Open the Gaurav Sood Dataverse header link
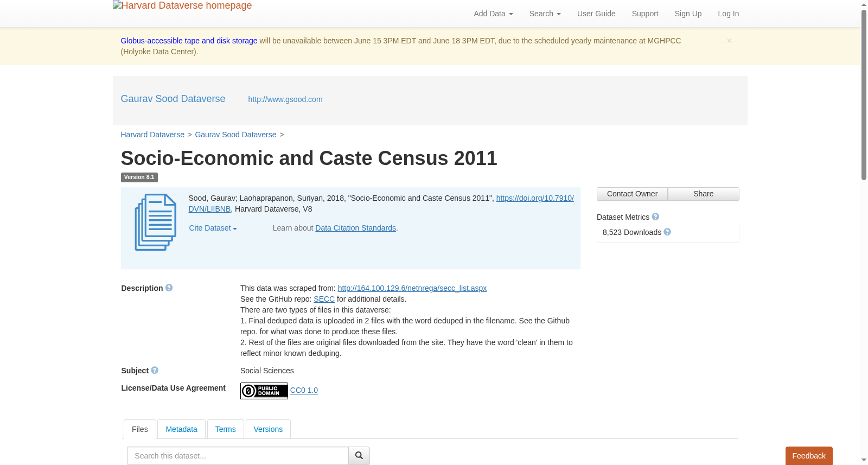 point(173,99)
